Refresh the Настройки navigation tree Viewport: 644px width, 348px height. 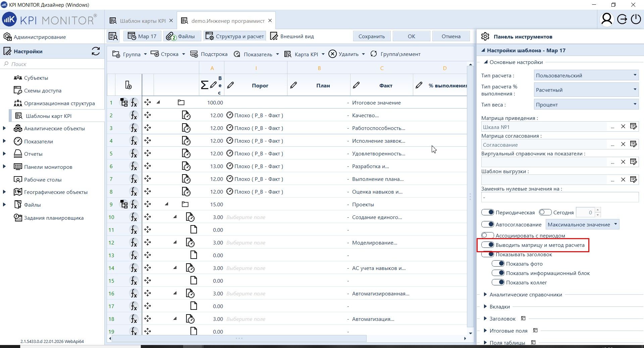point(96,51)
